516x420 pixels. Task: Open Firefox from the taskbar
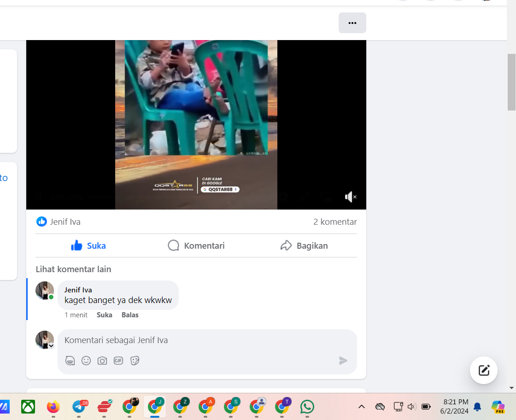pos(53,407)
